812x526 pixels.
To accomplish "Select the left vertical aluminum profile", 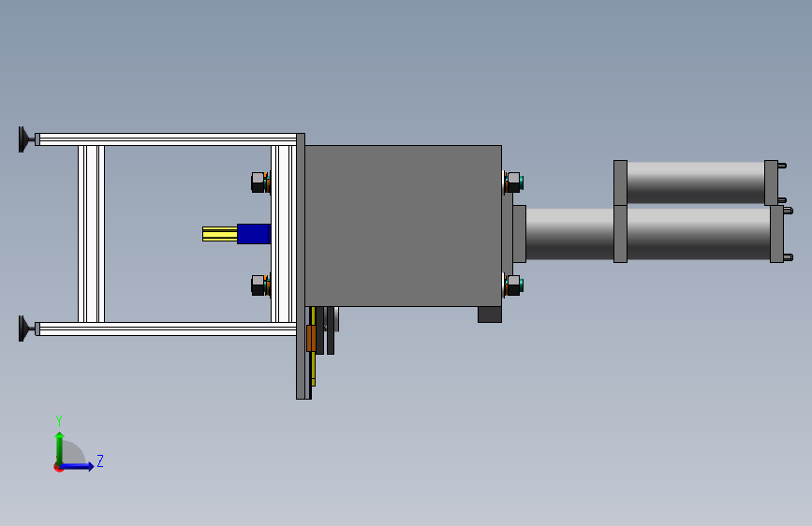I will (91, 234).
